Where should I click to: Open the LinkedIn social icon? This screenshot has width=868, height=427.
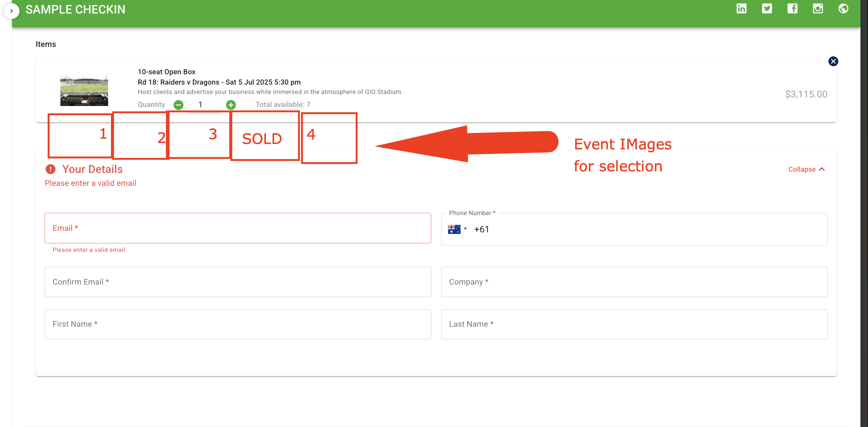(741, 8)
